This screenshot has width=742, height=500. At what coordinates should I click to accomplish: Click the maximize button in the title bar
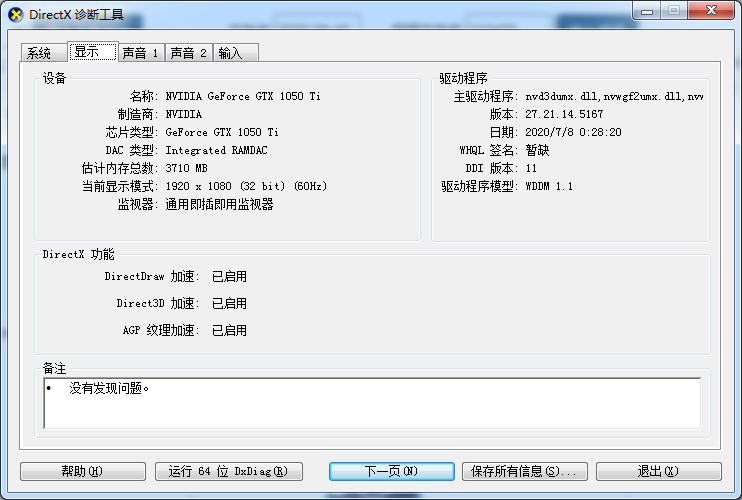(x=674, y=10)
